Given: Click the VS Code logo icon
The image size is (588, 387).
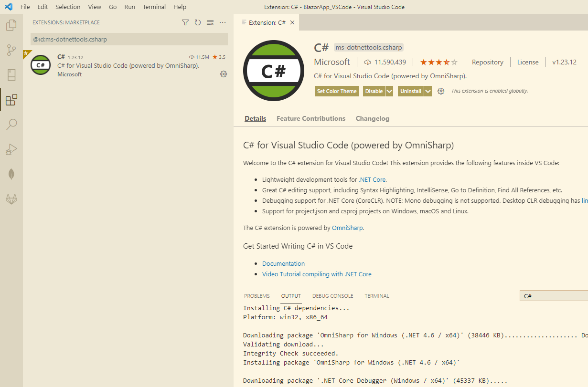Looking at the screenshot, I should pos(8,7).
